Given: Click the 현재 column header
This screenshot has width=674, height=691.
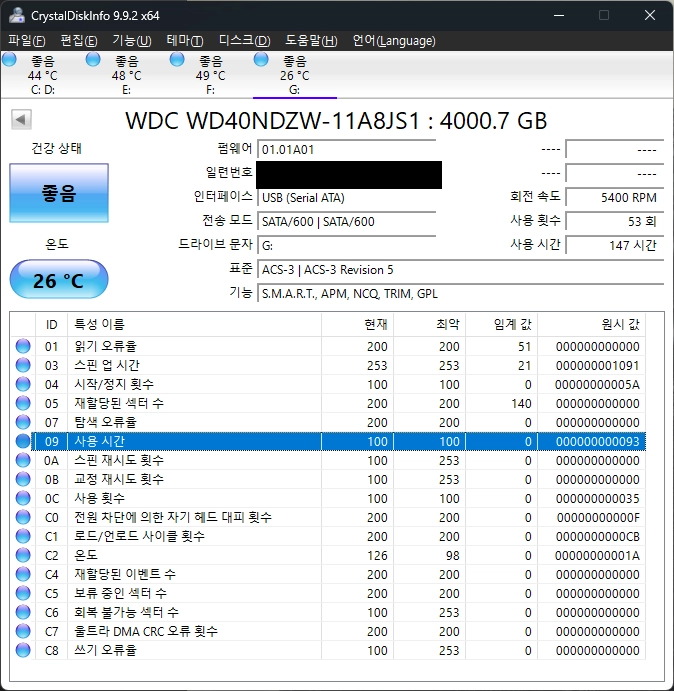Looking at the screenshot, I should point(357,325).
